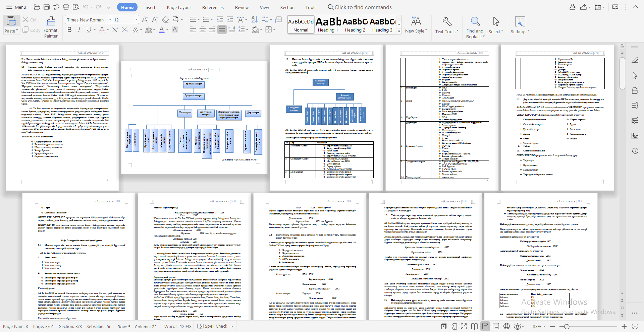644x332 pixels.
Task: Click the Strikethrough text icon
Action: [x=102, y=30]
